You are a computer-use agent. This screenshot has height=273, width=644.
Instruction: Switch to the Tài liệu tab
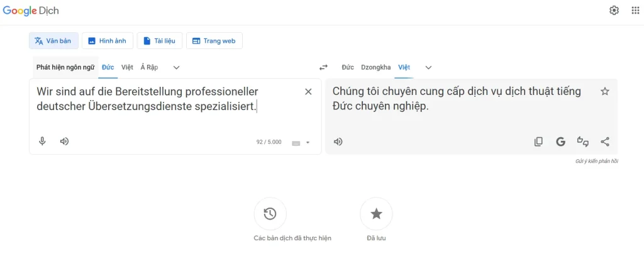pos(160,41)
